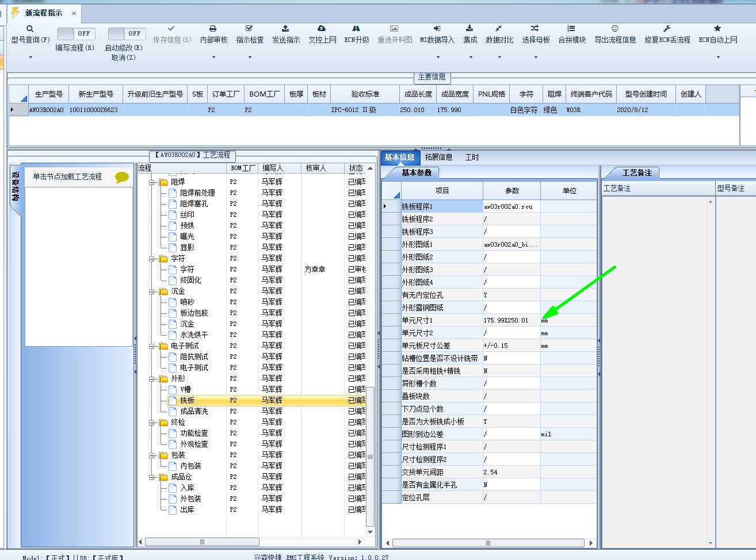This screenshot has width=756, height=560.
Task: Select the AW03R002A0 row in main table
Action: pyautogui.click(x=374, y=109)
